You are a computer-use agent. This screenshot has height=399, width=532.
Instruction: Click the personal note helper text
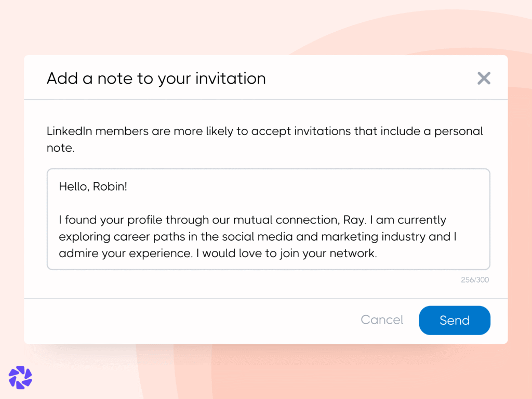[x=265, y=139]
